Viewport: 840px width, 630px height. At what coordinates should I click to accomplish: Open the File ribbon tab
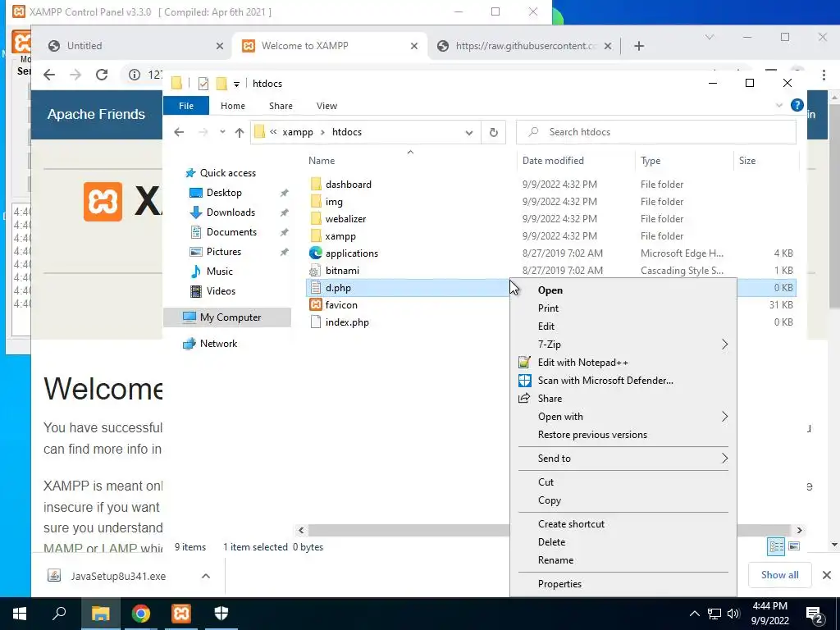[x=186, y=106]
